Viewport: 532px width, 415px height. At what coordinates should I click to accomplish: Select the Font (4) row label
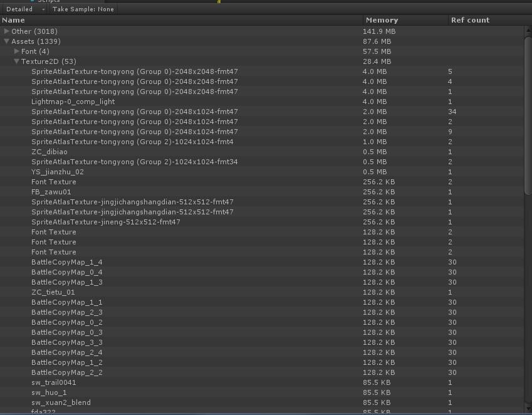(x=35, y=51)
